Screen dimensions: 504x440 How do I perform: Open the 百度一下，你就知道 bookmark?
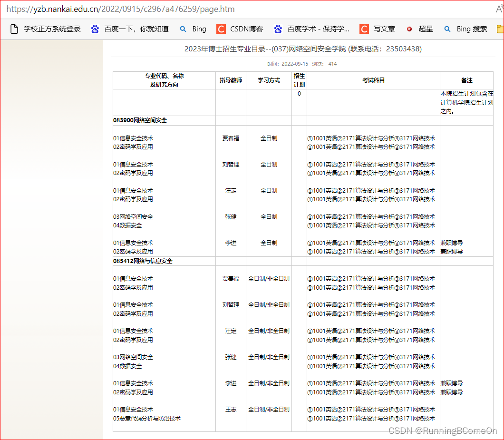(130, 29)
